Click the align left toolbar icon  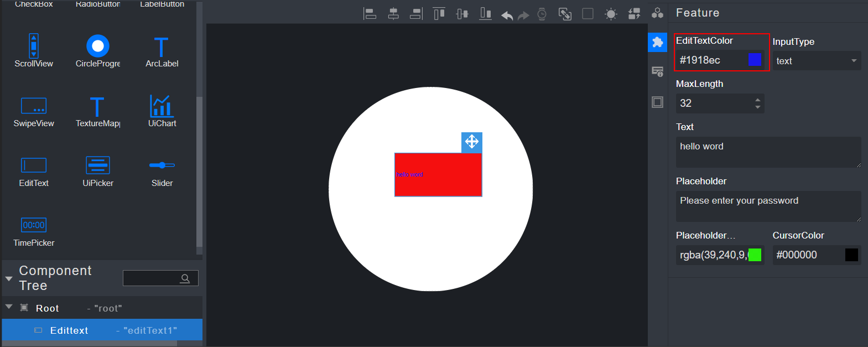point(370,14)
